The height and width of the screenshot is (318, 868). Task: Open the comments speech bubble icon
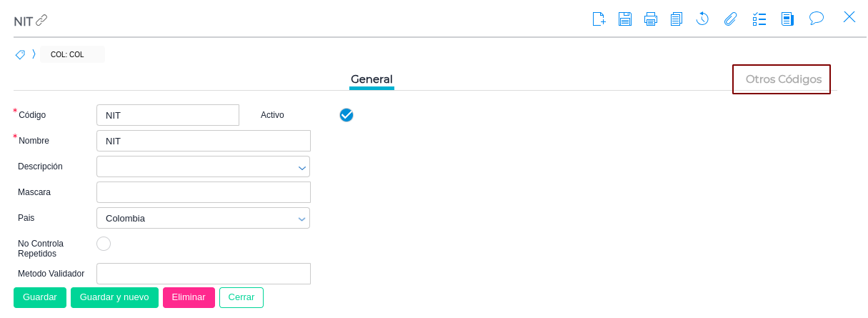(817, 18)
